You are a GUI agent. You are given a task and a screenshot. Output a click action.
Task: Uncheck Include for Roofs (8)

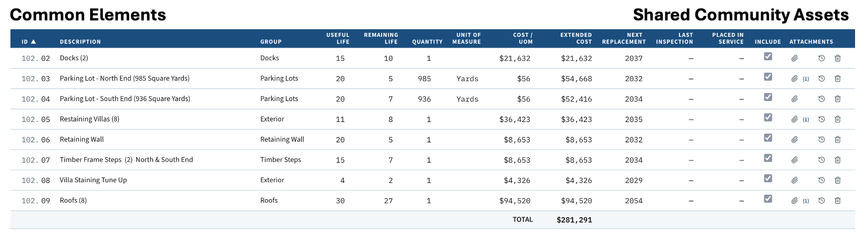pos(768,199)
